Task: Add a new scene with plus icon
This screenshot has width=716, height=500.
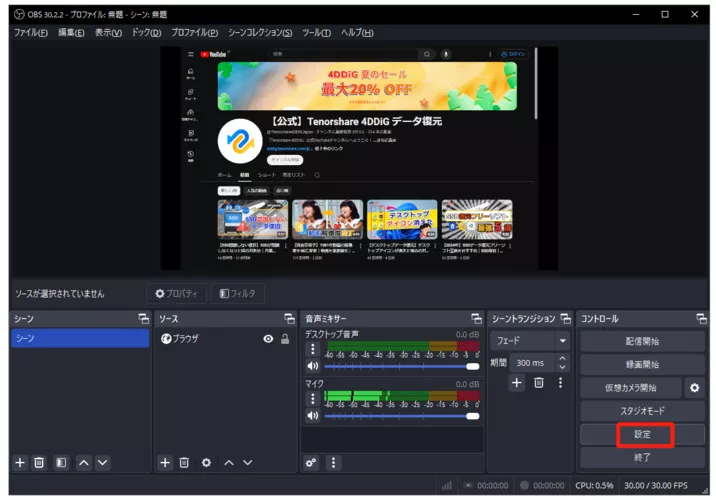Action: 19,462
